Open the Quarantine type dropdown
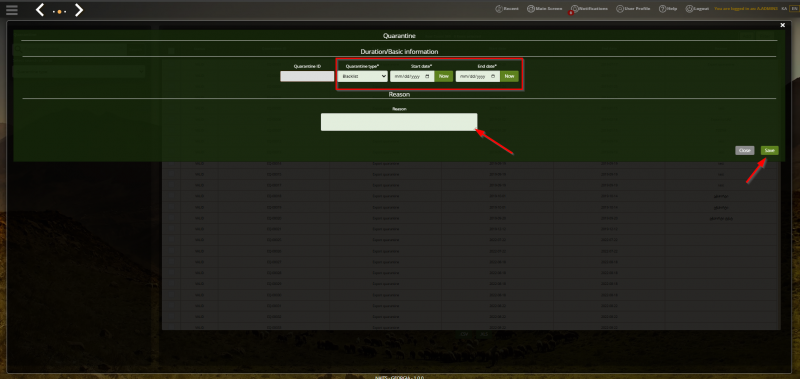The height and width of the screenshot is (379, 800). point(362,76)
